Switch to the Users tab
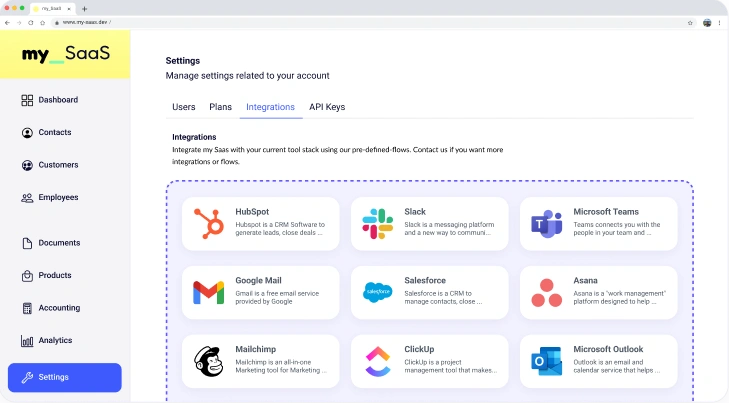729x403 pixels. click(x=183, y=107)
